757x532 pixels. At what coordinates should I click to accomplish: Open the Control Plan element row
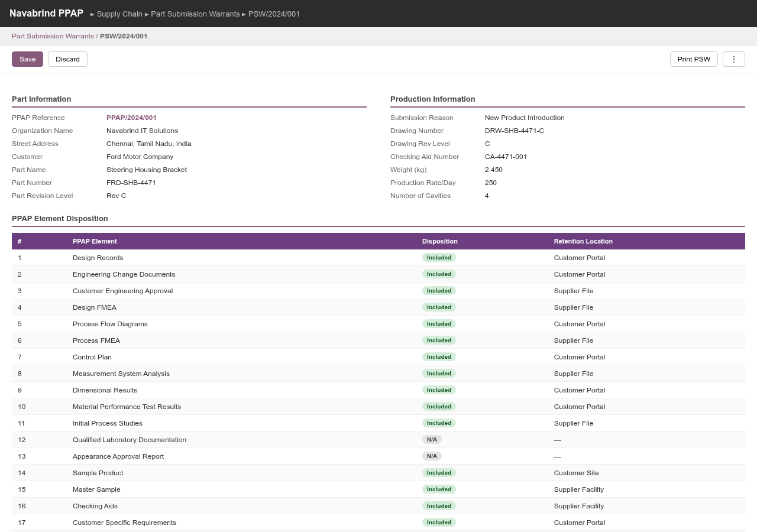(92, 357)
